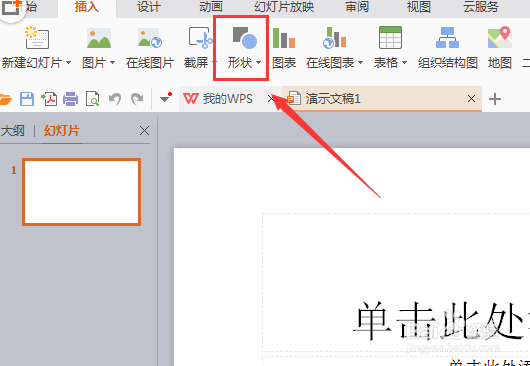Switch to the 幻灯片放映 ribbon tab

[x=284, y=7]
